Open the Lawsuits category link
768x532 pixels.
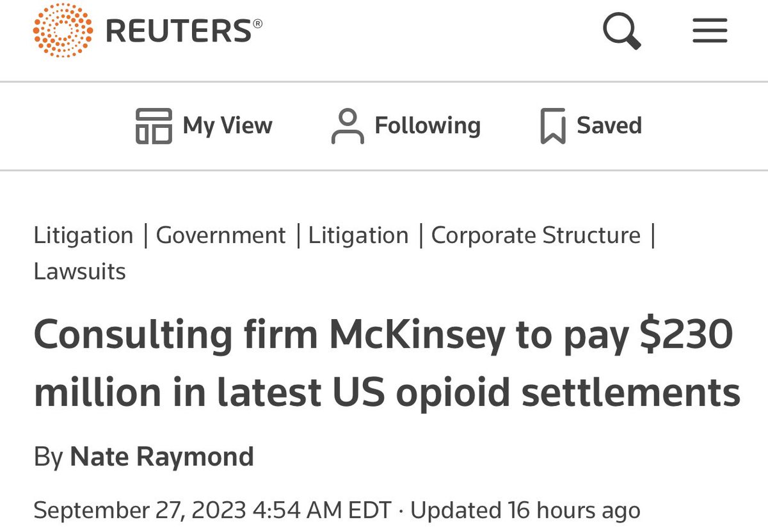pos(80,271)
